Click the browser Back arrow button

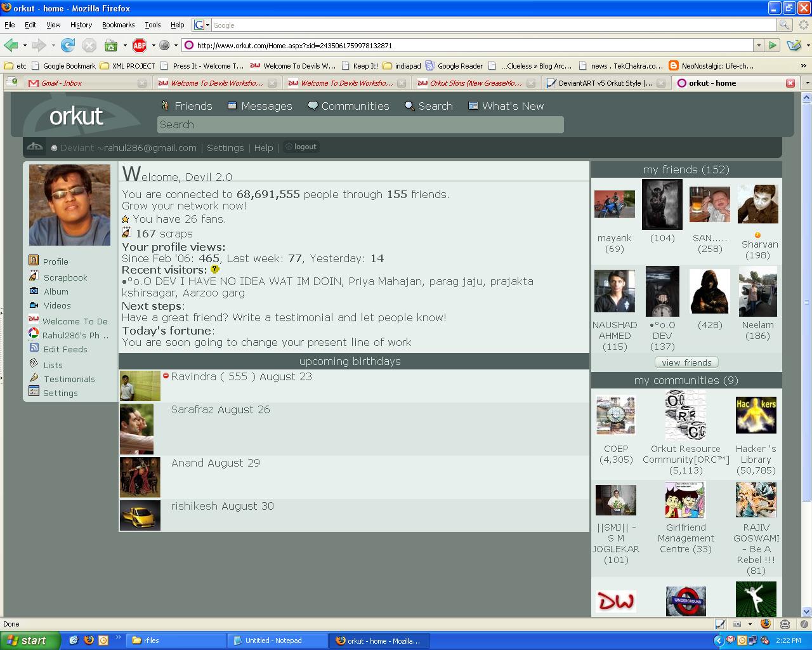10,45
